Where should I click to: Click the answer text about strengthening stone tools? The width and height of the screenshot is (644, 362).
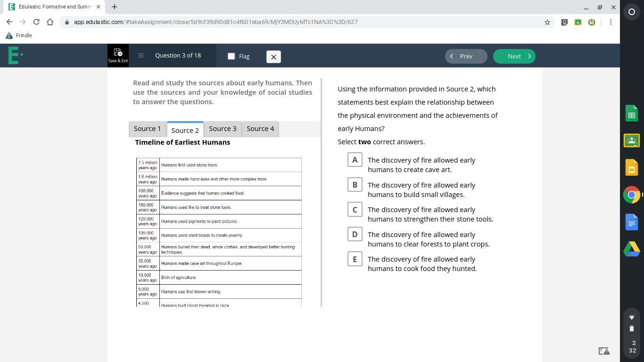coord(430,214)
